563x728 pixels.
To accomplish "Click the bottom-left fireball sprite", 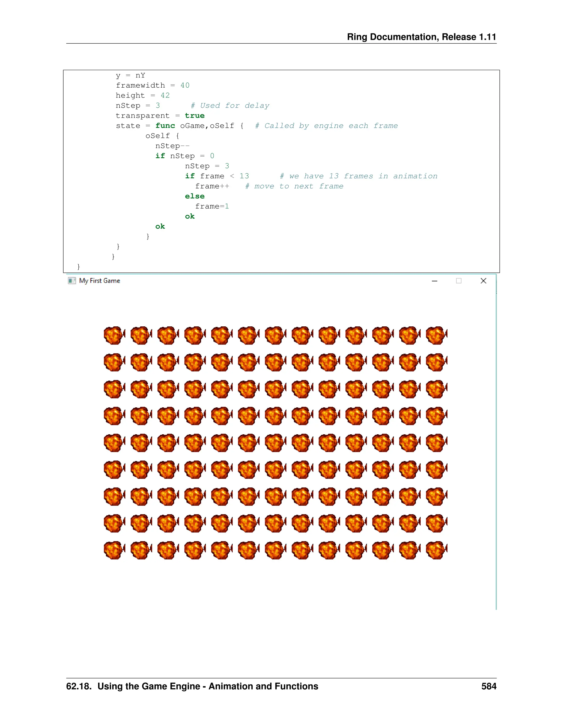I will pos(114,550).
